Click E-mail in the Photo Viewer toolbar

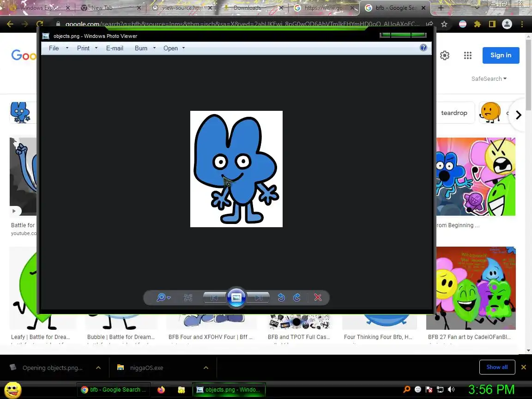point(115,48)
